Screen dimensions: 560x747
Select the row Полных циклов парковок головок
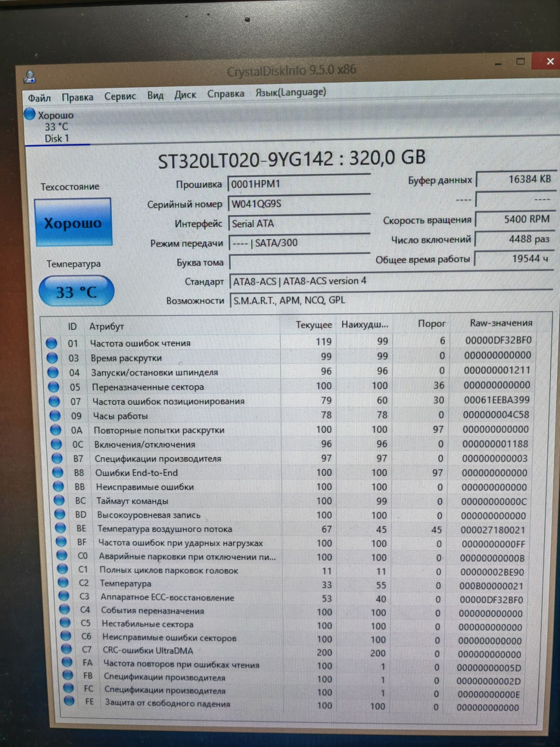click(292, 571)
